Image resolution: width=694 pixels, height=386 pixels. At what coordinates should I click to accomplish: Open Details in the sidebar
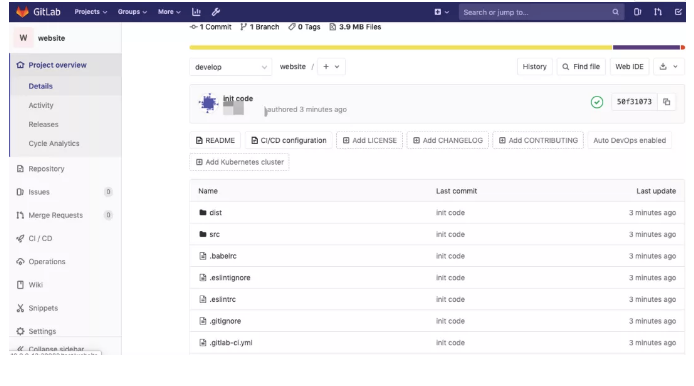pyautogui.click(x=40, y=86)
